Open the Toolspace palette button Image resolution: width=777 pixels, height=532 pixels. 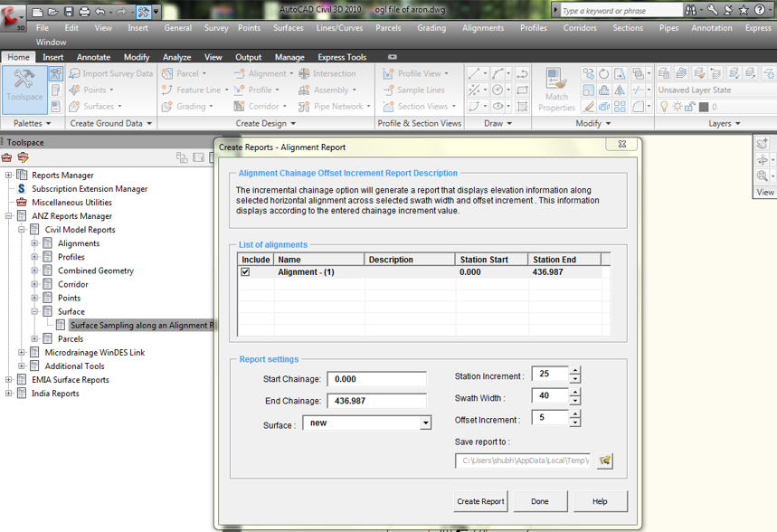tap(24, 90)
